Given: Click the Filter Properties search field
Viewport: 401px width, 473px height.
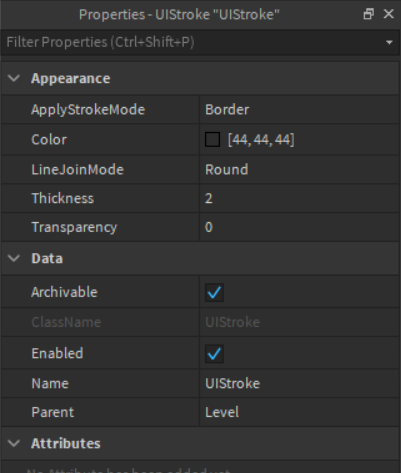Looking at the screenshot, I should click(x=193, y=42).
